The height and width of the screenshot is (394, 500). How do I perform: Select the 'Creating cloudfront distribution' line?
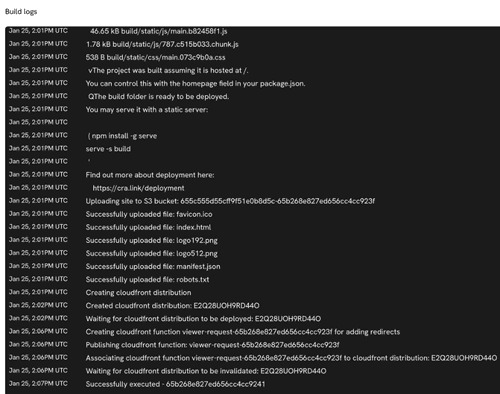138,292
